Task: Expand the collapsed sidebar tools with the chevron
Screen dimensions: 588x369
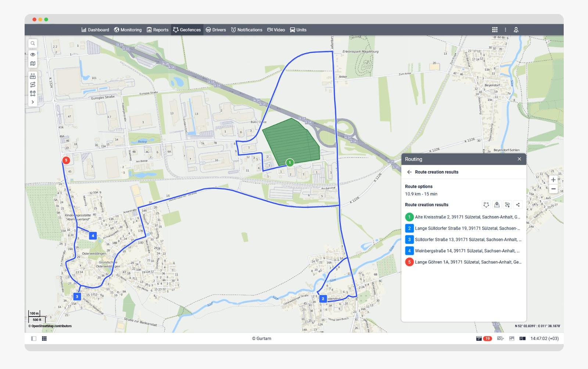Action: tap(32, 101)
